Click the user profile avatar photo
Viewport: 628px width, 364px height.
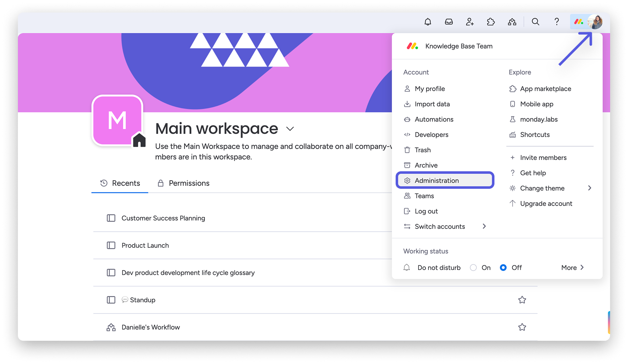click(x=595, y=22)
